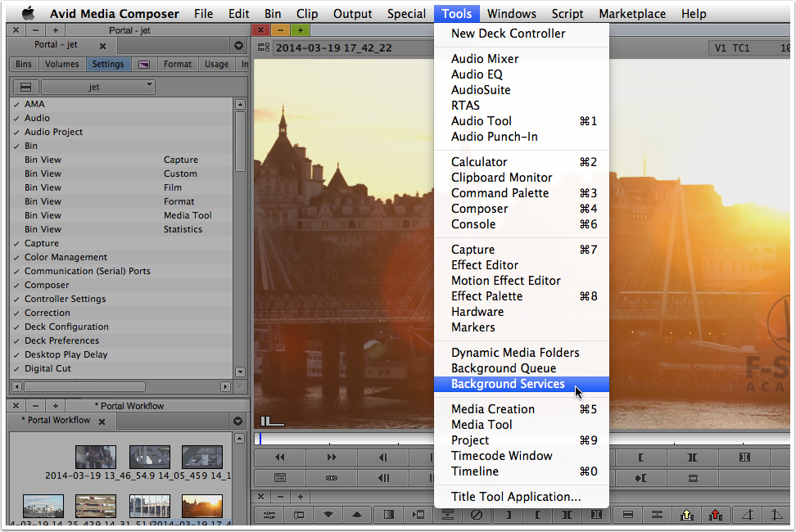Viewport: 796px width, 532px height.
Task: Open the Windows menu in menu bar
Action: point(512,14)
